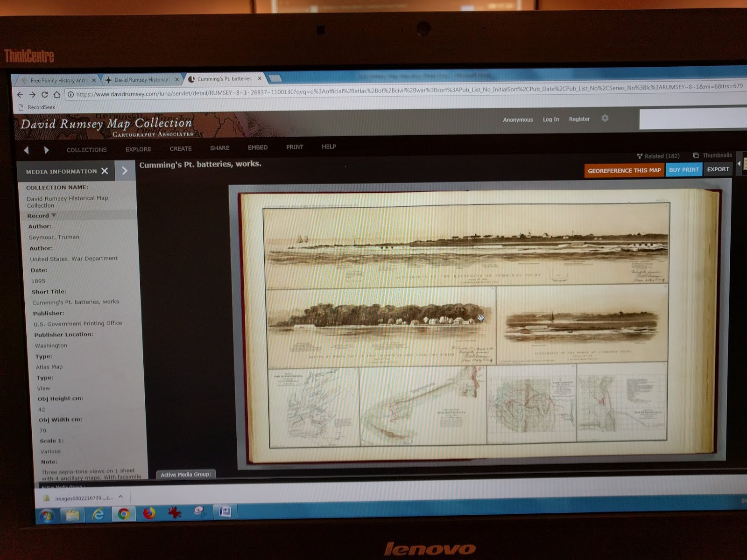Open the Active Media Group tab
Viewport: 747px width, 560px height.
[x=186, y=474]
